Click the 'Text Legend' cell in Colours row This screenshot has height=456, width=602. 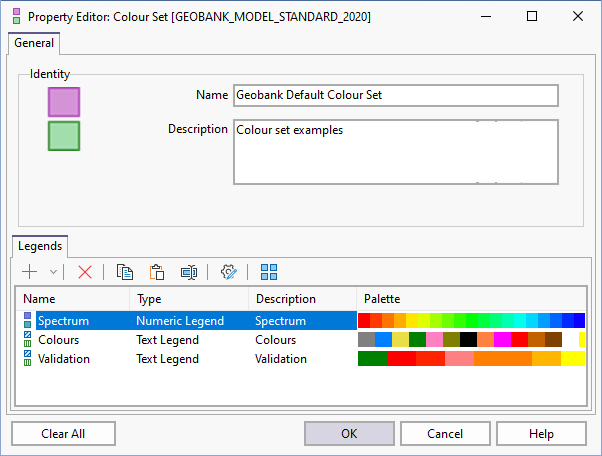click(x=167, y=340)
